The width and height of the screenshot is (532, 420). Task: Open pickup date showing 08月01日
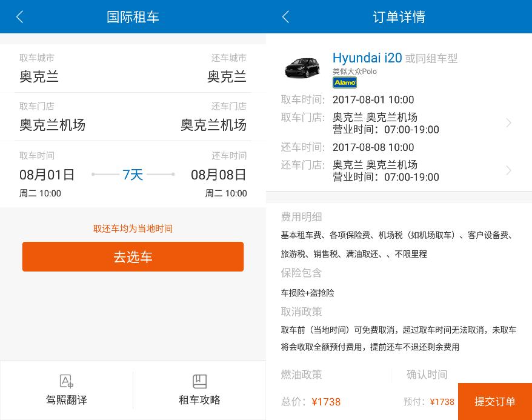pos(47,175)
